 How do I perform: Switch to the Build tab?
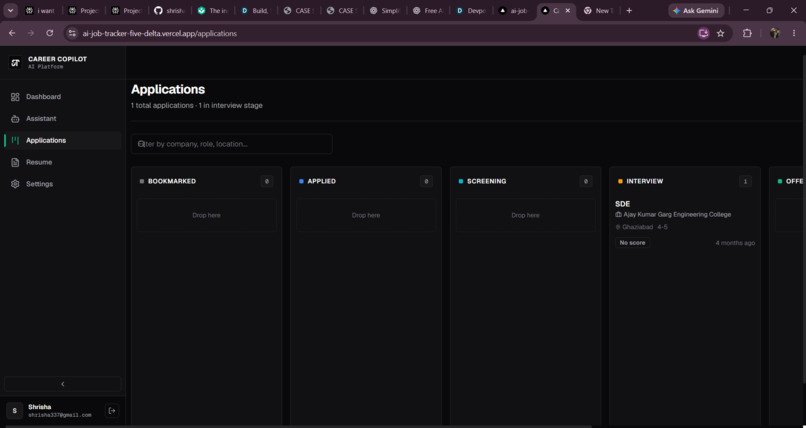coord(255,11)
